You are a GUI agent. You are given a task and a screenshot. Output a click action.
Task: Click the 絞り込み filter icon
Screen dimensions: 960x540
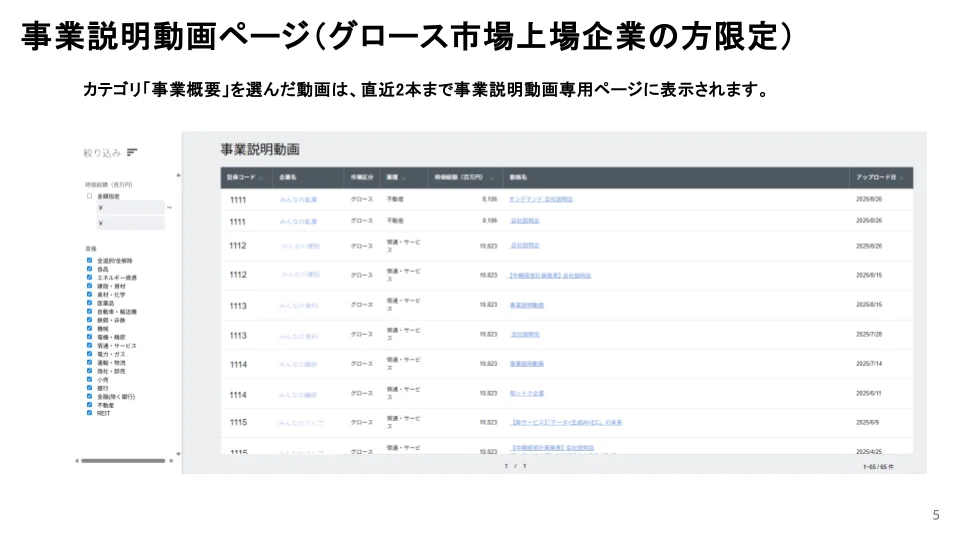tap(132, 153)
